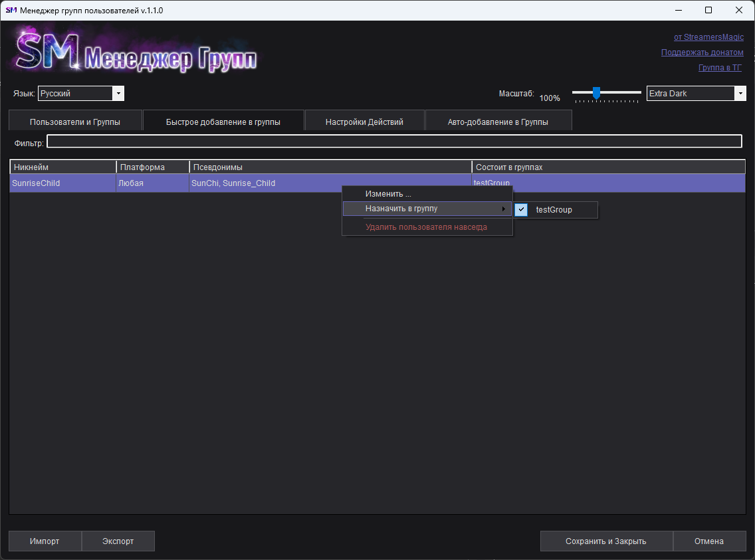Switch to Пользователи и Группы tab

[75, 122]
